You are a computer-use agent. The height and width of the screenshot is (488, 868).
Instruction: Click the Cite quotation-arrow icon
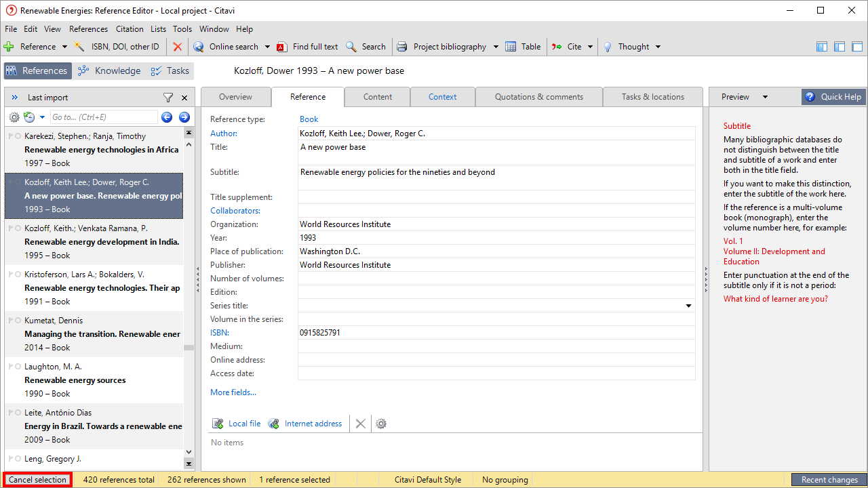(557, 47)
